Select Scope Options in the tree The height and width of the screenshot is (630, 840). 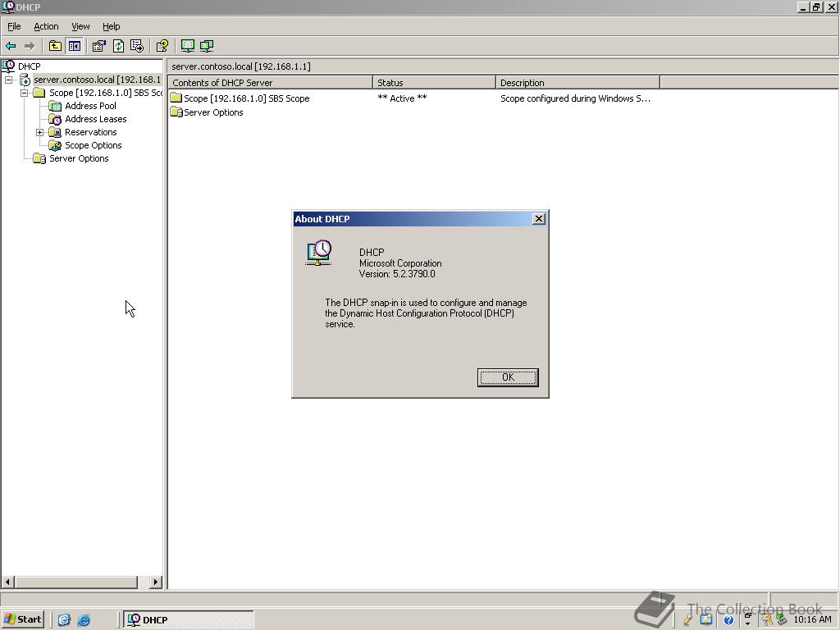pyautogui.click(x=94, y=145)
